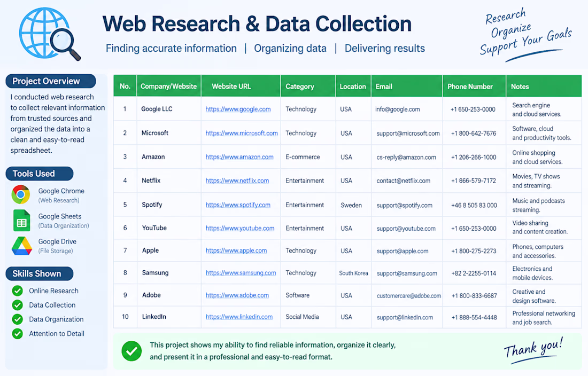
Task: Select the Skills Shown heading
Action: [x=40, y=274]
